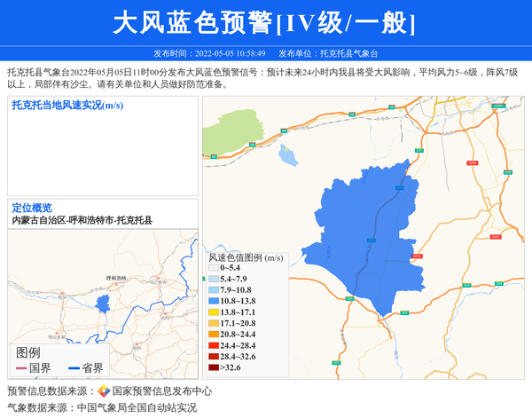
Task: Select the 24.4~28.4 red legend swatch
Action: pyautogui.click(x=213, y=345)
